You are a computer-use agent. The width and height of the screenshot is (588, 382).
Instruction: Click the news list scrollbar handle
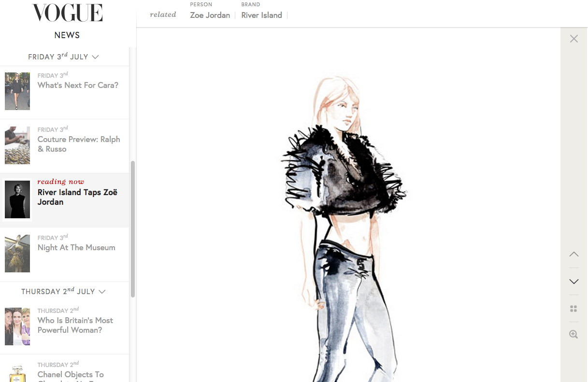coord(133,229)
